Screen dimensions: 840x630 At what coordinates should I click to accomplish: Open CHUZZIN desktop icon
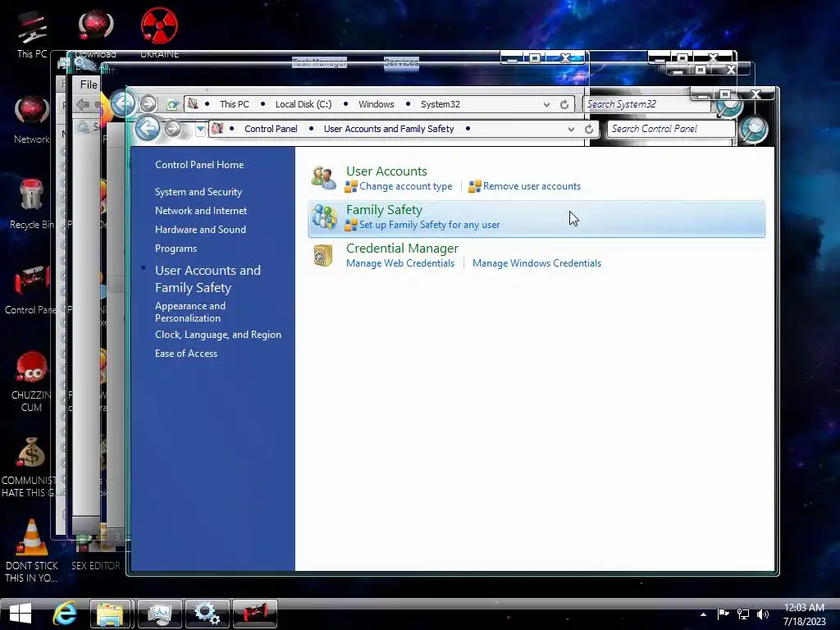31,381
